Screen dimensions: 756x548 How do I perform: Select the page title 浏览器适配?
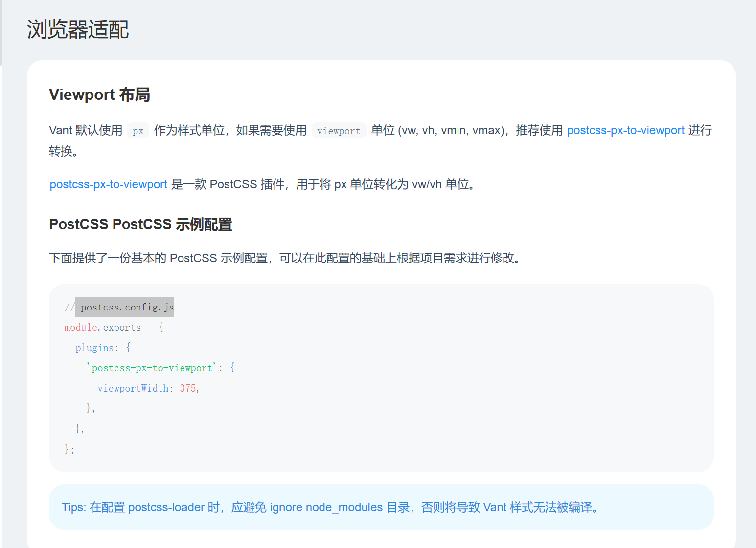click(x=77, y=29)
